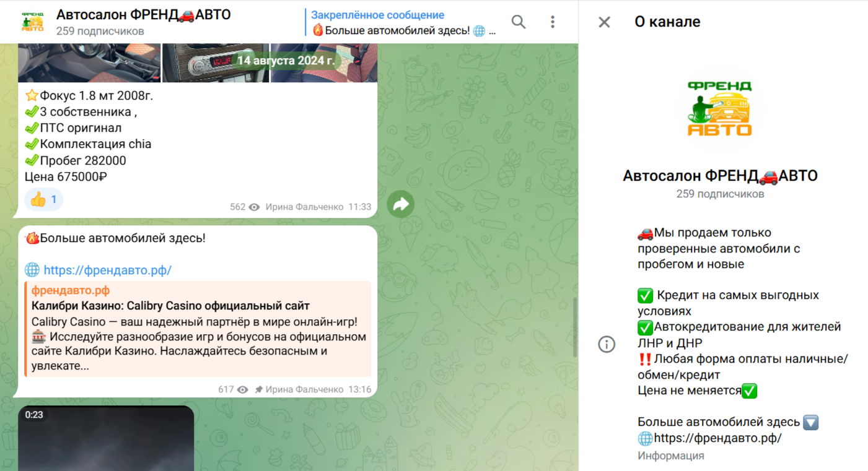
Task: Open the car radio display photo
Action: (x=215, y=63)
